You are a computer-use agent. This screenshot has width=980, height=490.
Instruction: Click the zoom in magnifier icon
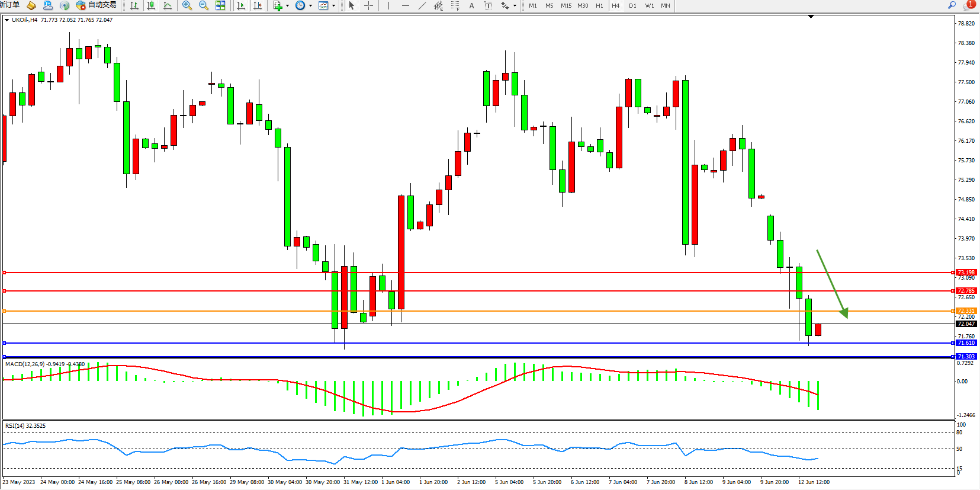187,5
